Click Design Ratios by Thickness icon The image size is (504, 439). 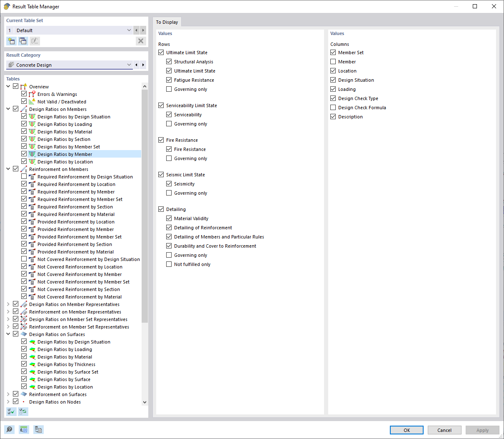[x=32, y=364]
